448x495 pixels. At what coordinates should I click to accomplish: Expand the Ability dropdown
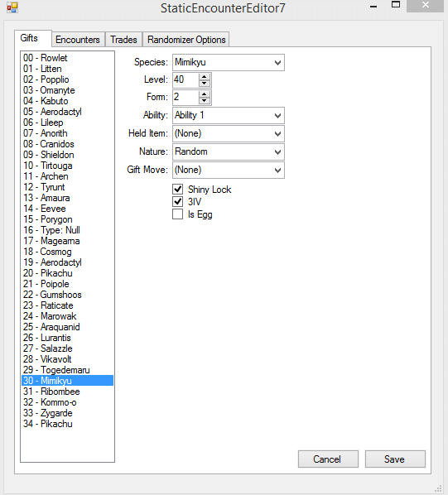(x=229, y=116)
